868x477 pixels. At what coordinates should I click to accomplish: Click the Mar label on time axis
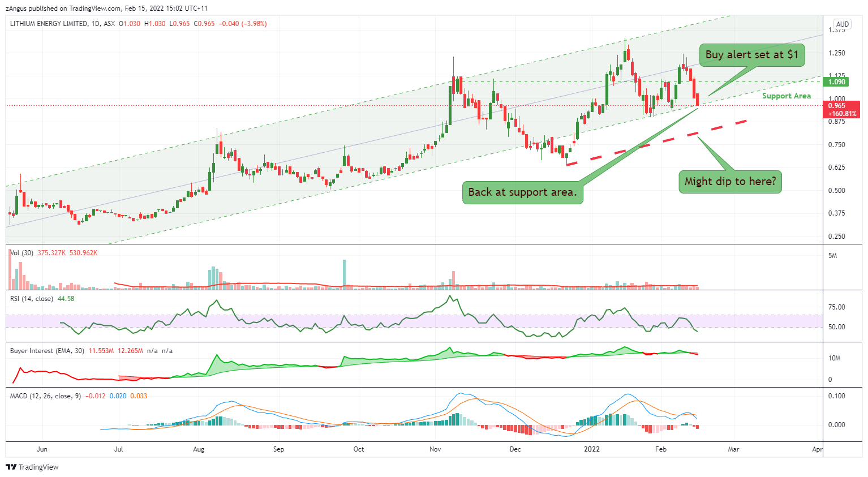pos(733,449)
